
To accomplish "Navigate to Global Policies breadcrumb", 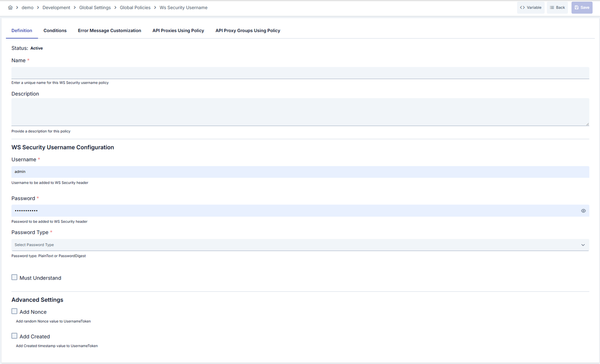I will (135, 7).
